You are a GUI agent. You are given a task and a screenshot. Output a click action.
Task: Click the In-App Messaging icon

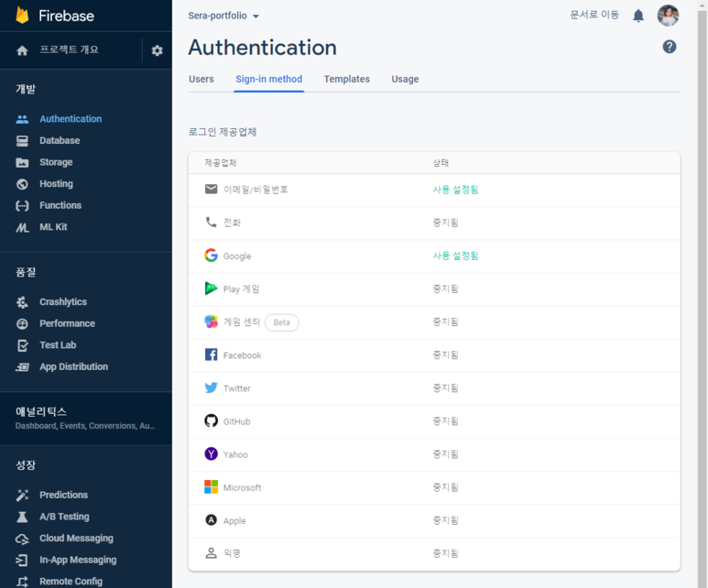22,560
